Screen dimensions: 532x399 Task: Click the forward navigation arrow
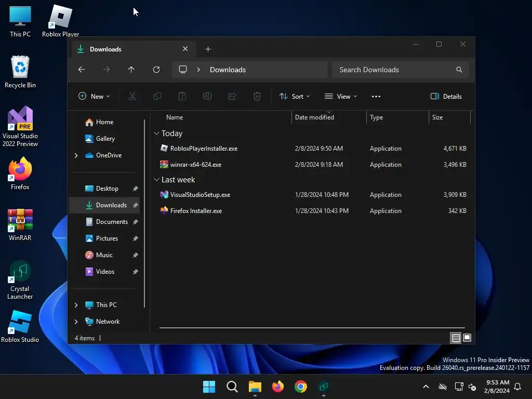[x=107, y=70]
